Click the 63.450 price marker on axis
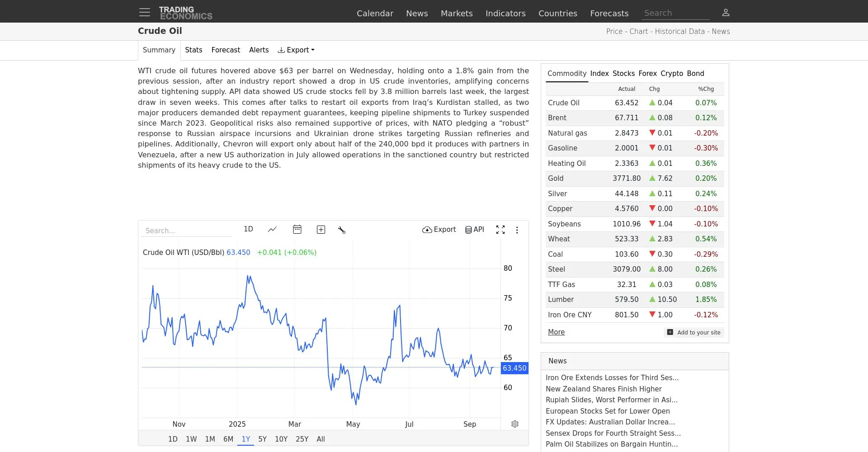Image resolution: width=868 pixels, height=452 pixels. [514, 368]
